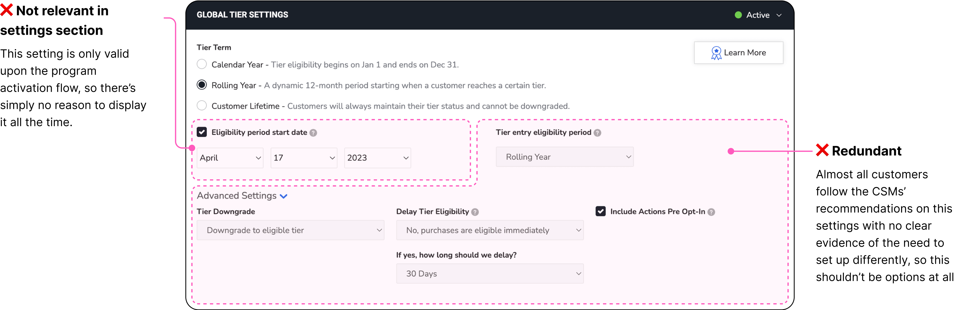Click the help icon beside Include Actions Pre Opt-In
This screenshot has width=980, height=310.
[711, 212]
